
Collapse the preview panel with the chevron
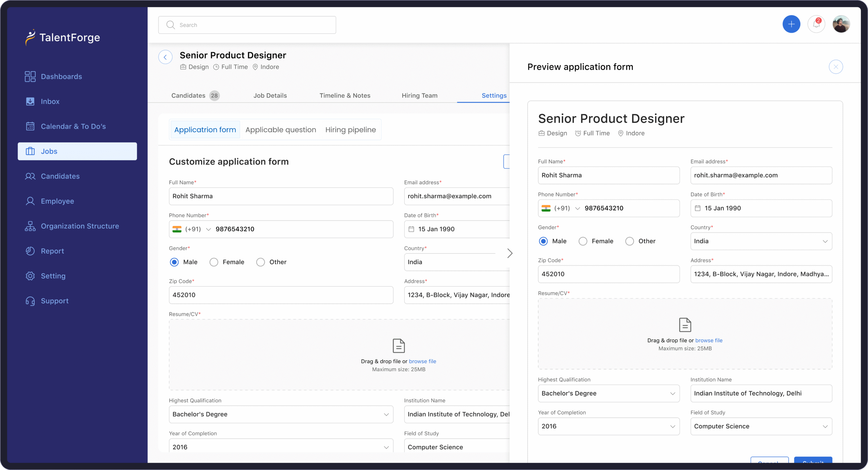click(510, 253)
